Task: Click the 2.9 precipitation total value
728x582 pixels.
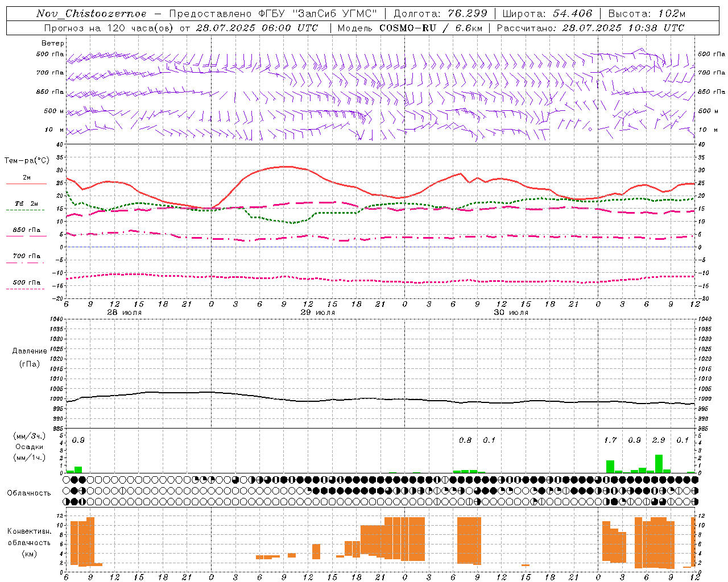Action: click(x=659, y=440)
